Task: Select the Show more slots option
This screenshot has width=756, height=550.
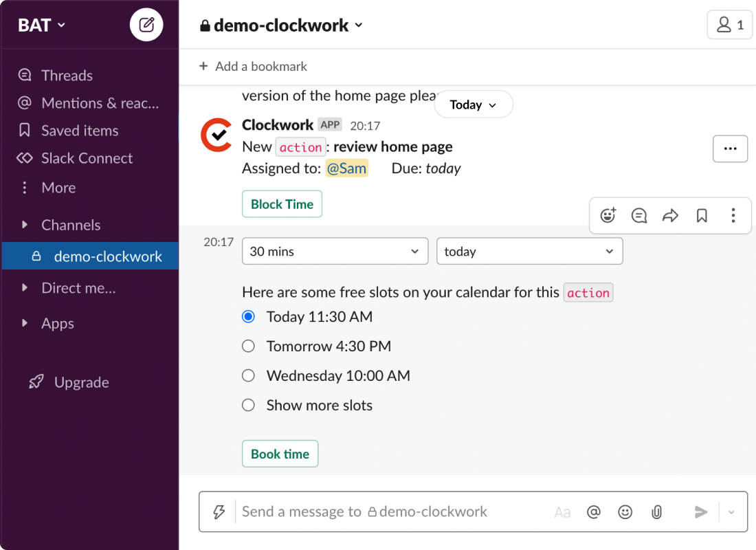Action: point(248,405)
